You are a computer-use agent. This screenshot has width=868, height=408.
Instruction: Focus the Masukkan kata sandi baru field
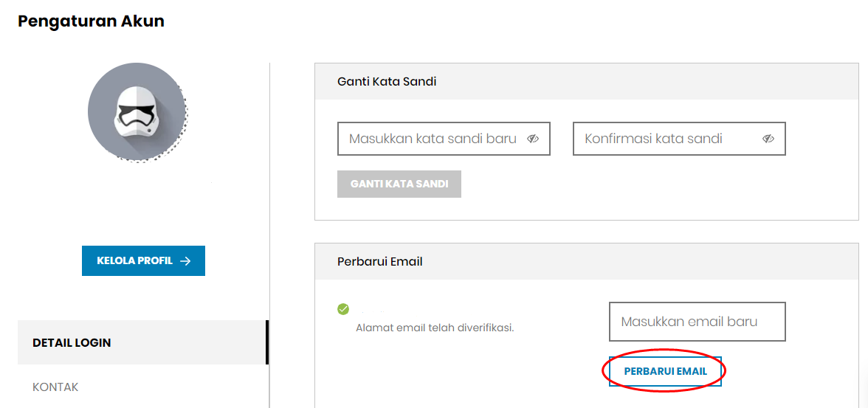tap(444, 139)
